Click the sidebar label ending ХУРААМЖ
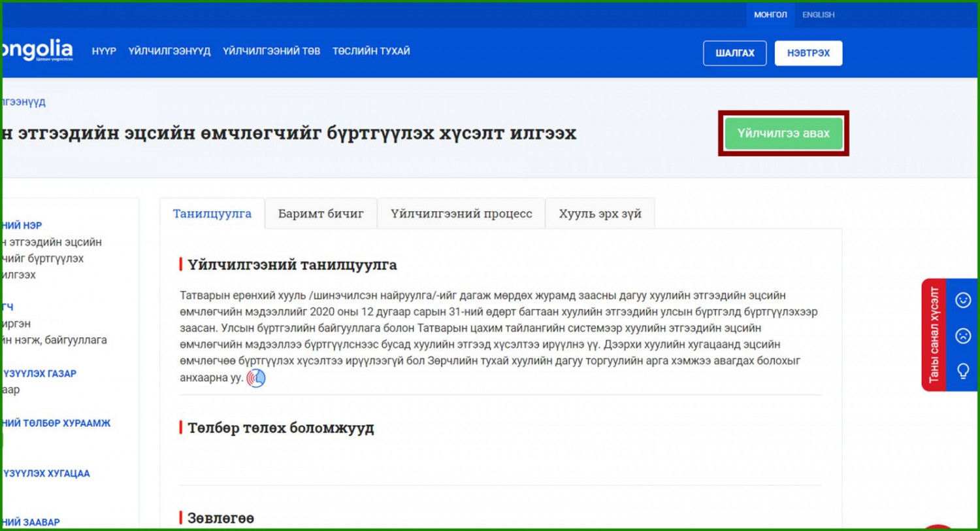 (57, 423)
